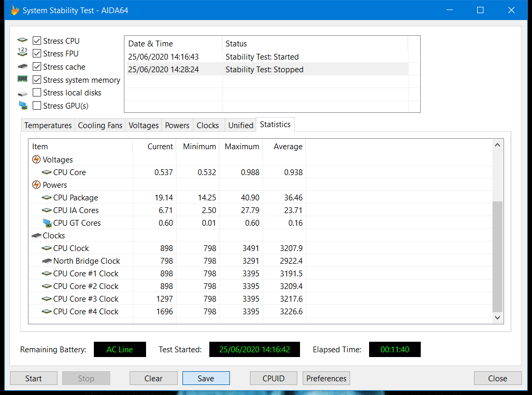Click the RAM module icon beside Stress system memory
532x395 pixels.
(x=22, y=79)
